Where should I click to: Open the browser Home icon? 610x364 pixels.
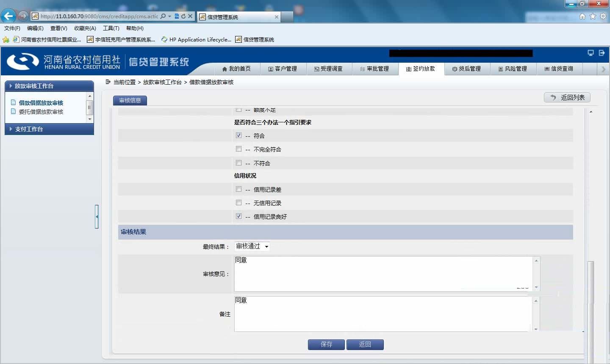tap(582, 16)
